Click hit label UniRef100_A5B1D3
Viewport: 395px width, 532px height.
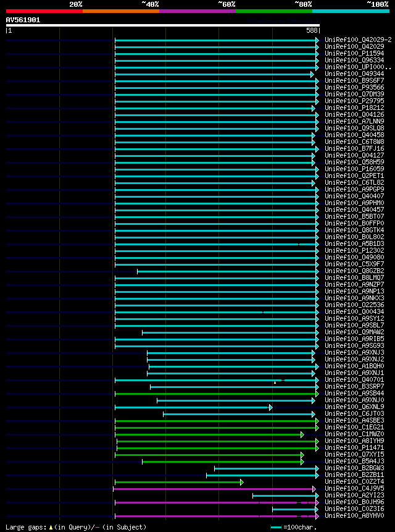coord(354,243)
